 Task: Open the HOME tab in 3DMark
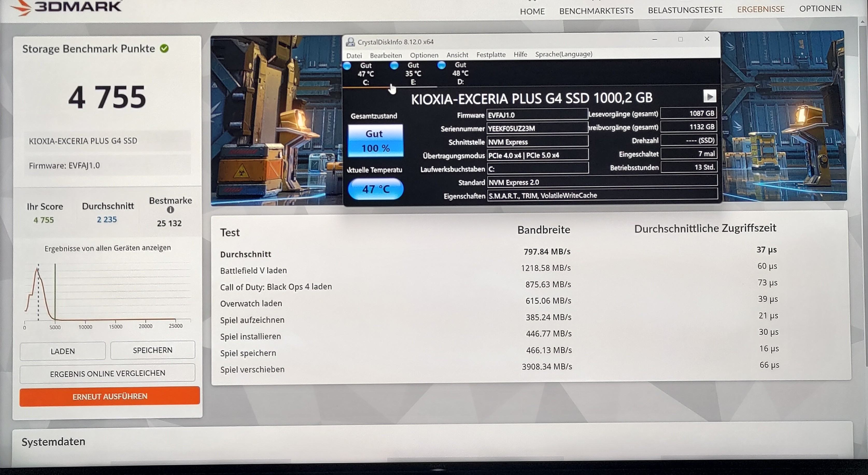pyautogui.click(x=532, y=11)
